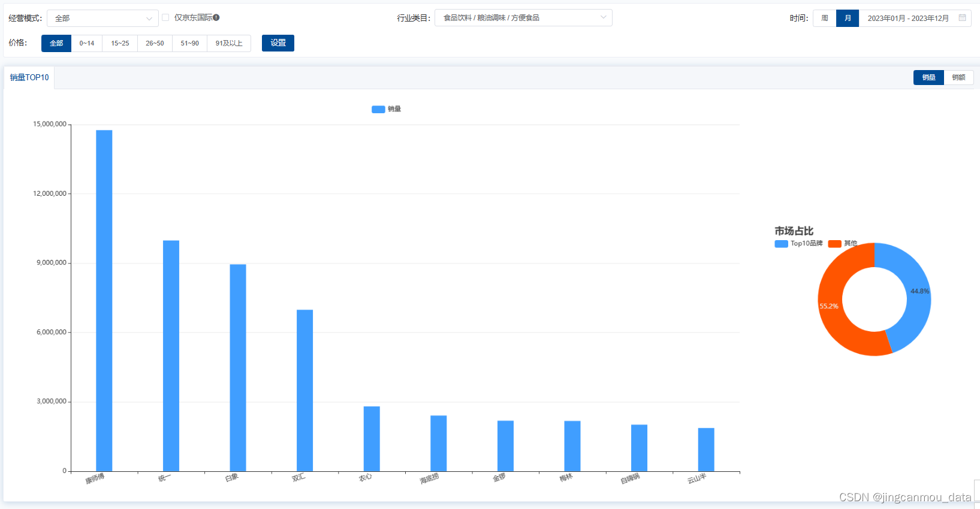This screenshot has height=509, width=980.
Task: Switch to the 销量TOP10 tab
Action: [x=29, y=77]
